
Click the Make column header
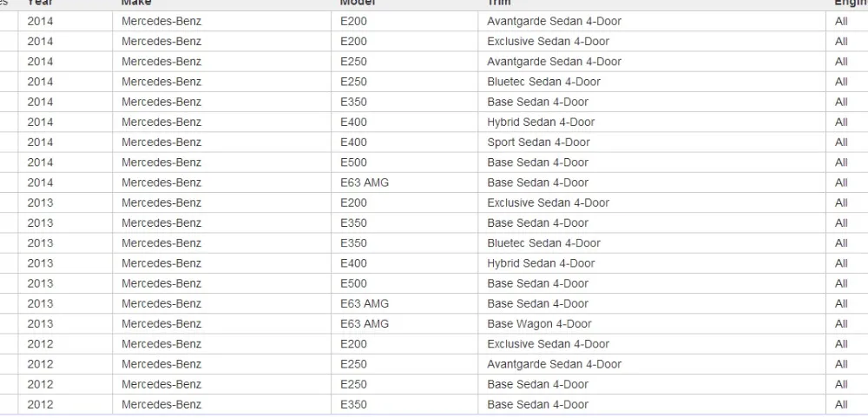coord(136,3)
